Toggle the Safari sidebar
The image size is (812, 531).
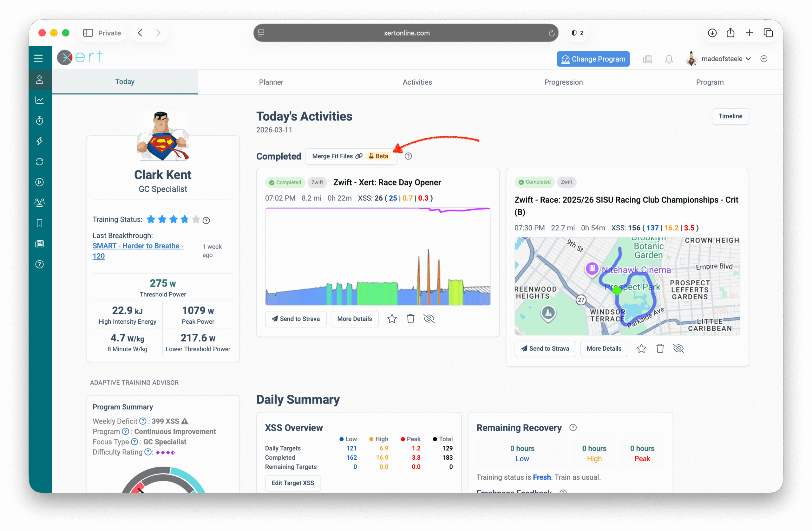[88, 33]
